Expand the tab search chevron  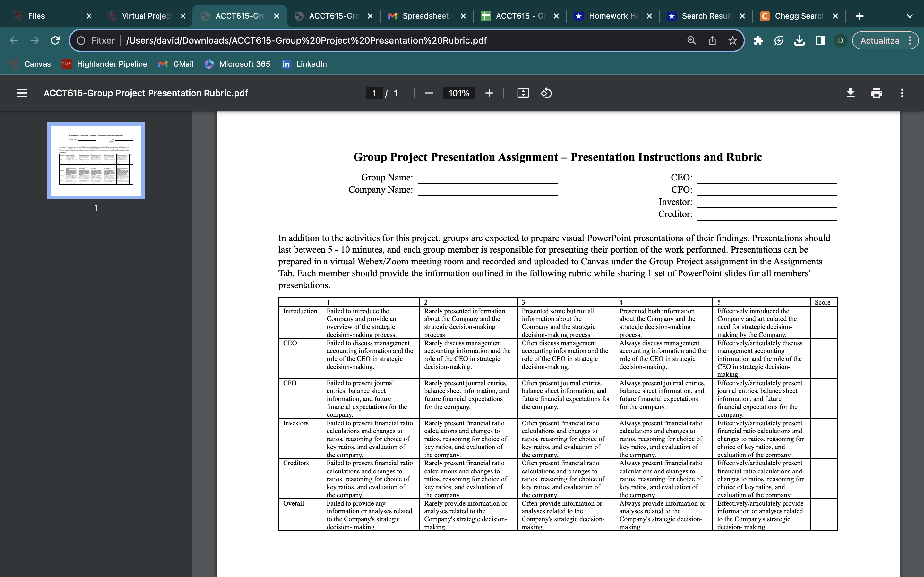tap(910, 16)
